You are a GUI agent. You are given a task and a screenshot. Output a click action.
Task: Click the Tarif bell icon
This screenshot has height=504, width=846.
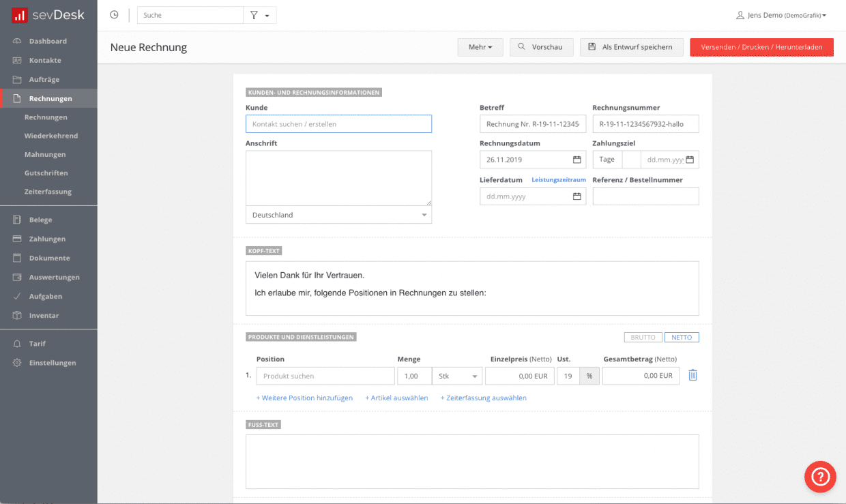[17, 344]
